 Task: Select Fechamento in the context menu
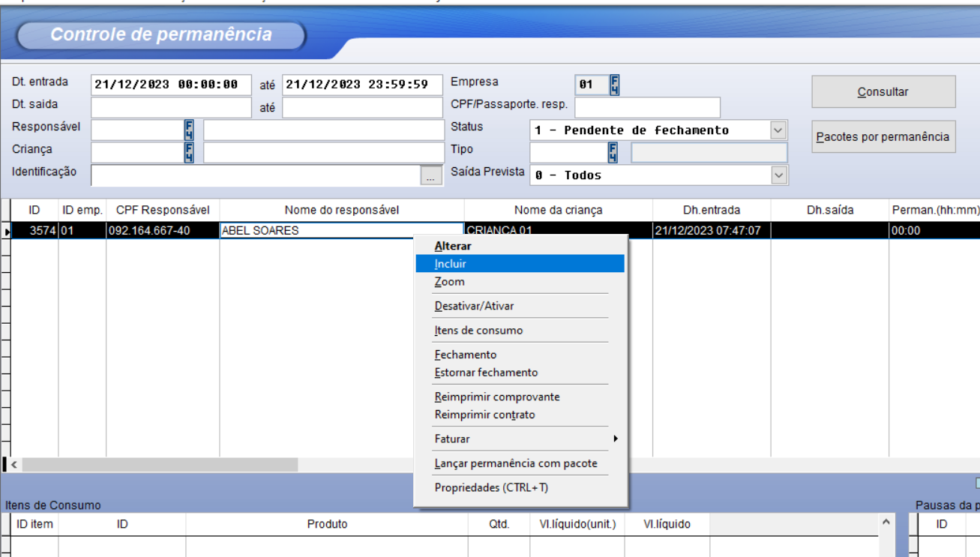tap(466, 355)
